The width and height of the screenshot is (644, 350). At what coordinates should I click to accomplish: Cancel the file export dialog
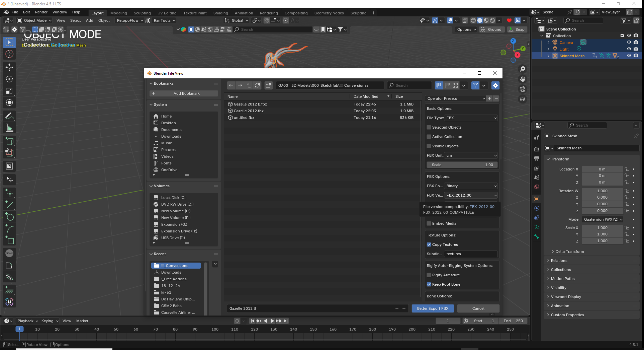pyautogui.click(x=478, y=308)
